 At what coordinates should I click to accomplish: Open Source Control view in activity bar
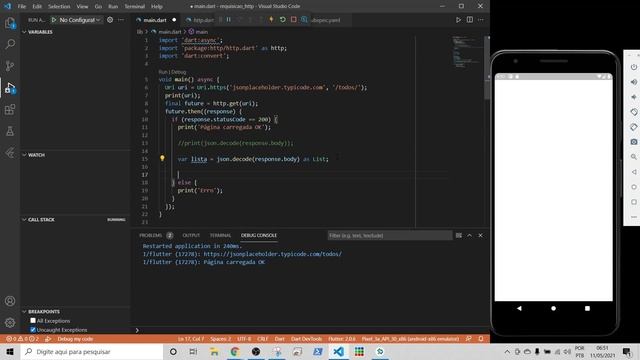click(x=10, y=66)
